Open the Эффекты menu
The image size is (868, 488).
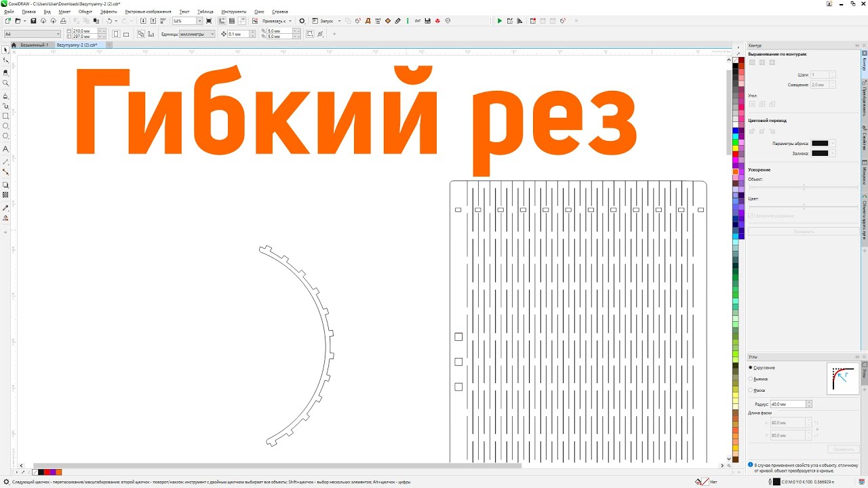coord(108,12)
